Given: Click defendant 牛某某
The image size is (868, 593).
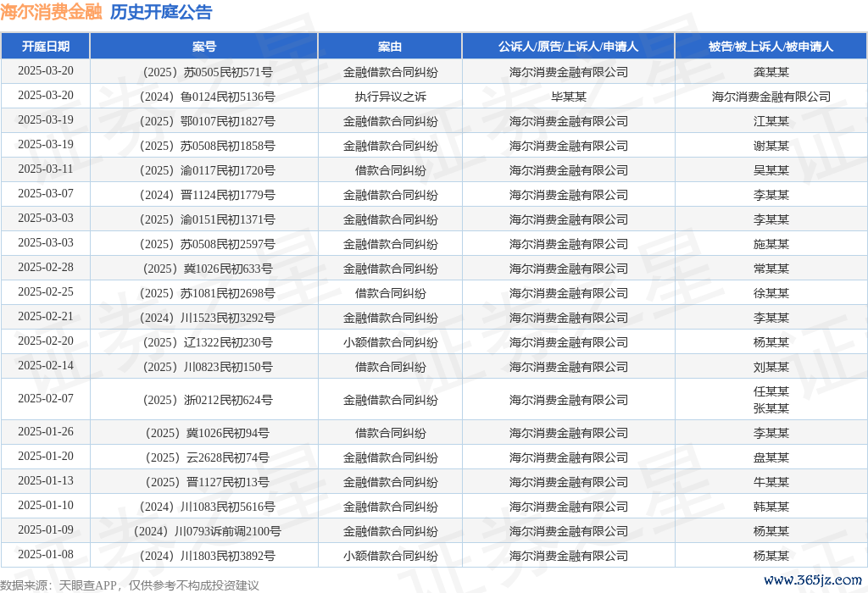Looking at the screenshot, I should point(771,482).
